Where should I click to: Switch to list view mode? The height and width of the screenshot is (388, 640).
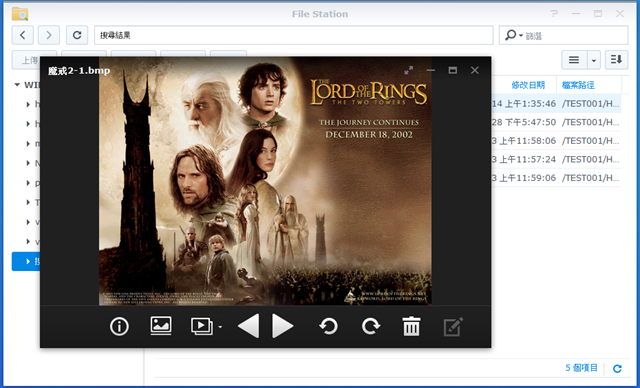(574, 60)
